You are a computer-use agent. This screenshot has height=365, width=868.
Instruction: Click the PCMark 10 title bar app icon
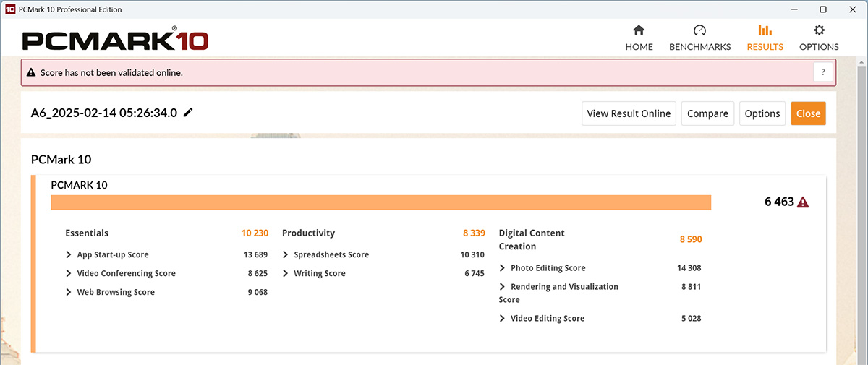point(10,9)
